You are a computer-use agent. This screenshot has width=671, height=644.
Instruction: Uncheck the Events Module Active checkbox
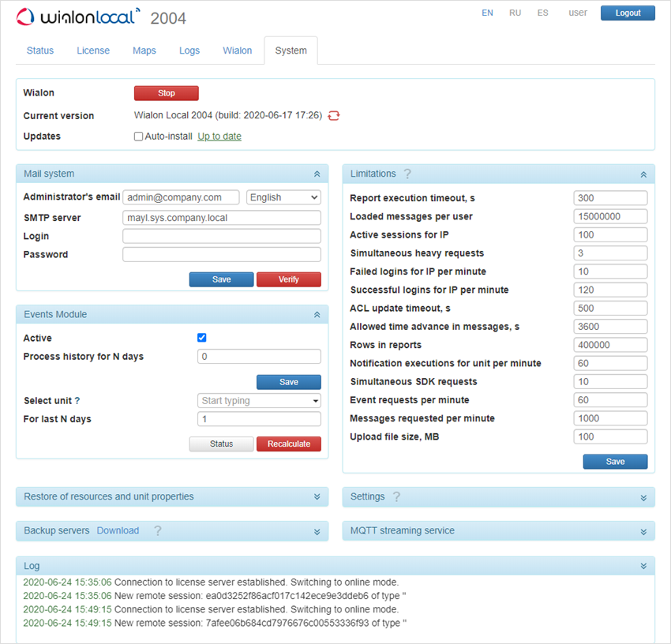(202, 338)
